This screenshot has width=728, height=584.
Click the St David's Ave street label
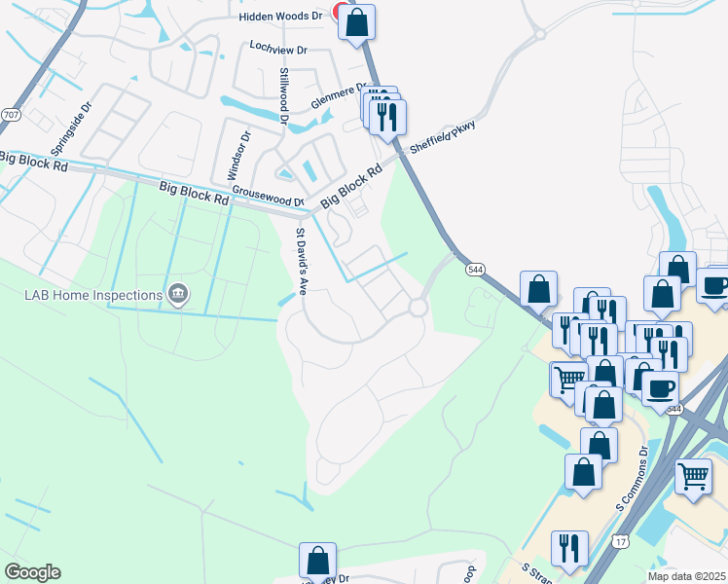(302, 262)
